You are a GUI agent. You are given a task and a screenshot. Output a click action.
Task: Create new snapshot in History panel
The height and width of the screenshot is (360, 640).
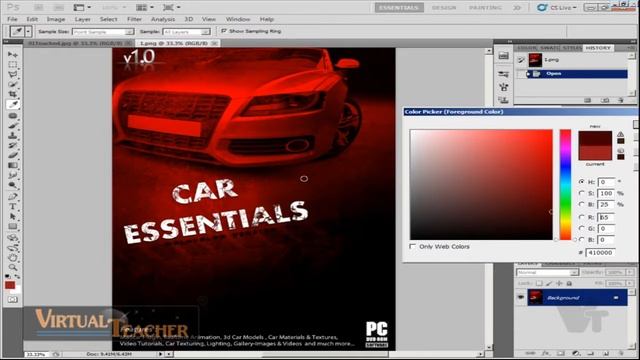[605, 100]
